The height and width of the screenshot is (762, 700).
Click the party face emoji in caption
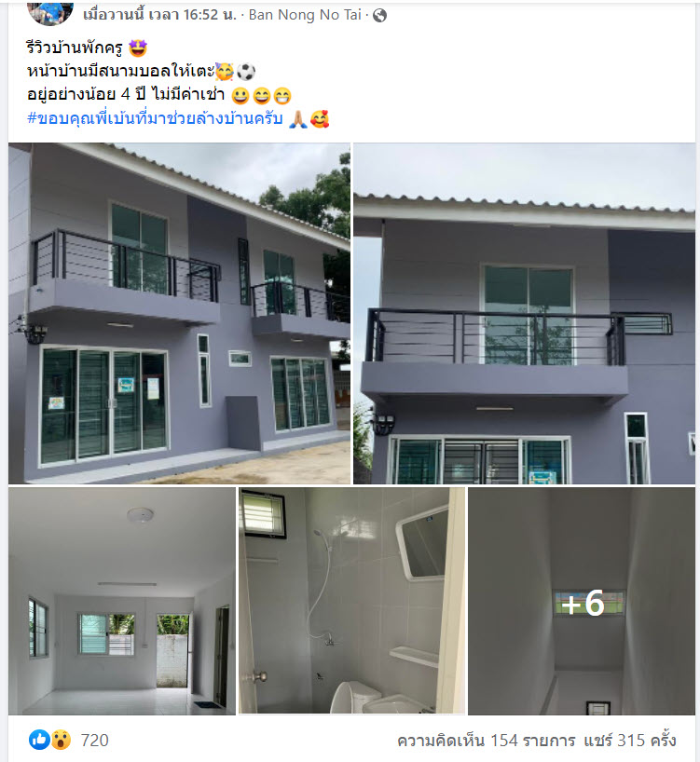click(x=225, y=72)
